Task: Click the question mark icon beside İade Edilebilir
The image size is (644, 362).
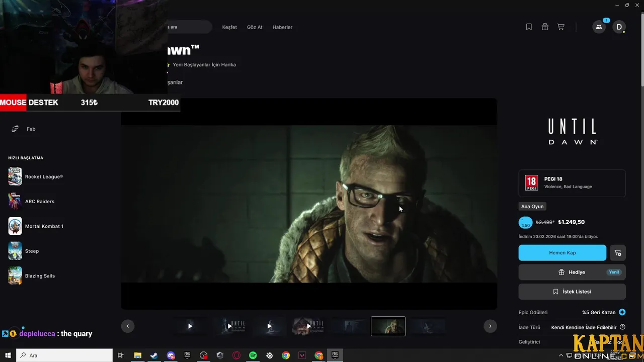Action: pos(622,327)
